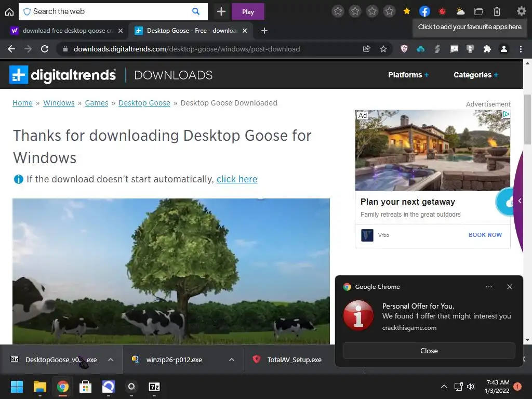Open the home icon in browser toolbar
The width and height of the screenshot is (532, 399).
click(x=9, y=12)
